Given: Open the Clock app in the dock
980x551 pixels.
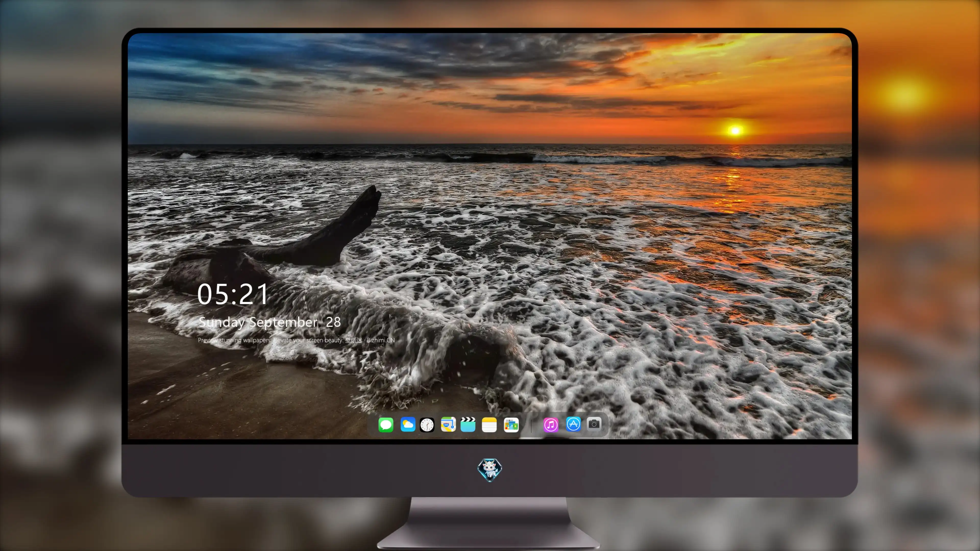Looking at the screenshot, I should click(427, 425).
